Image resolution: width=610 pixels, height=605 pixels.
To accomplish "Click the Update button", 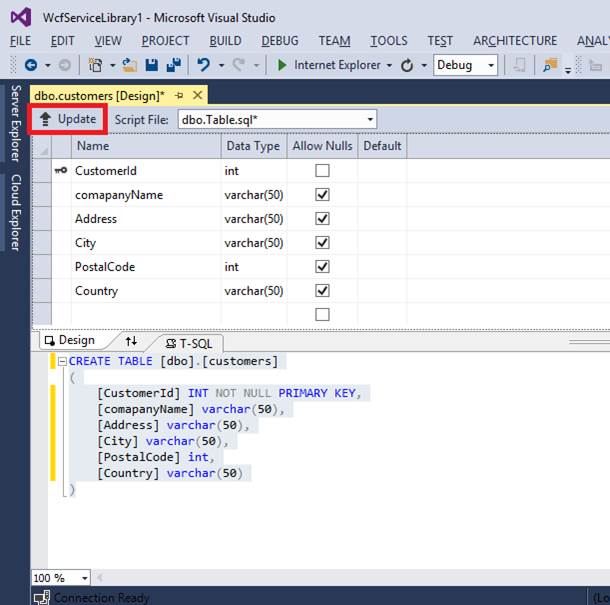I will click(x=68, y=119).
